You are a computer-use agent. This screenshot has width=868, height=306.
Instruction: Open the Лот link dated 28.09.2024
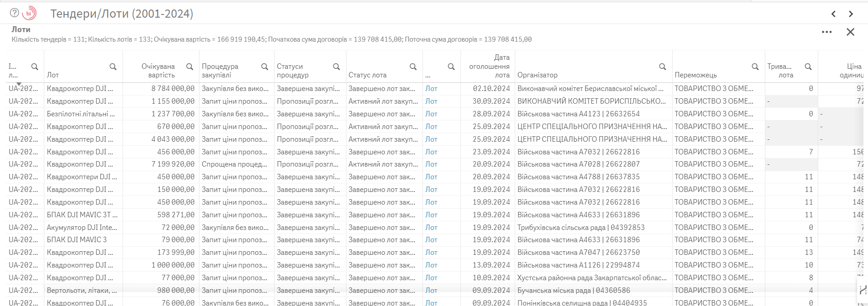click(431, 114)
